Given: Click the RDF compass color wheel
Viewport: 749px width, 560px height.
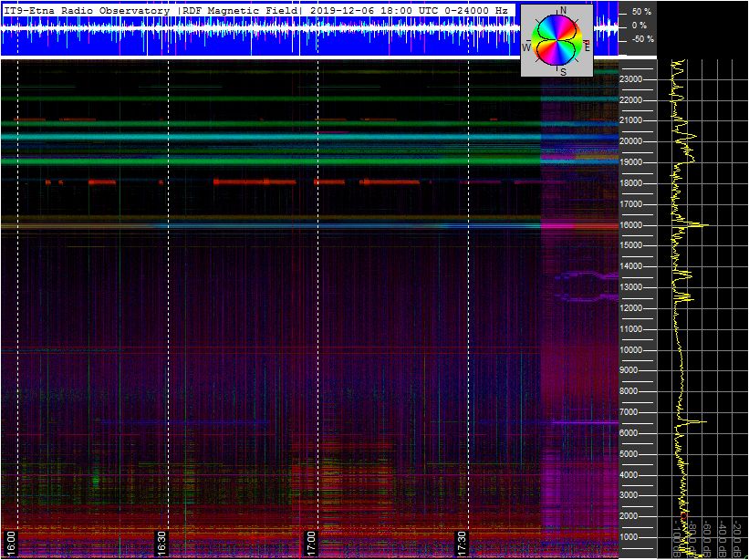Looking at the screenshot, I should pyautogui.click(x=557, y=40).
